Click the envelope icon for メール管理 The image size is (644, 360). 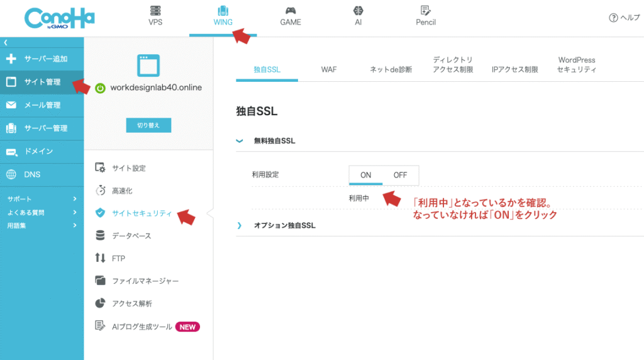tap(11, 105)
